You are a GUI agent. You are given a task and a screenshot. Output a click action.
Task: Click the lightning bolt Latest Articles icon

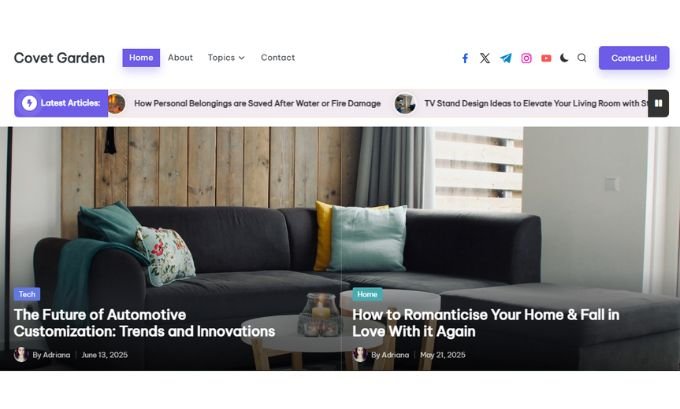29,103
